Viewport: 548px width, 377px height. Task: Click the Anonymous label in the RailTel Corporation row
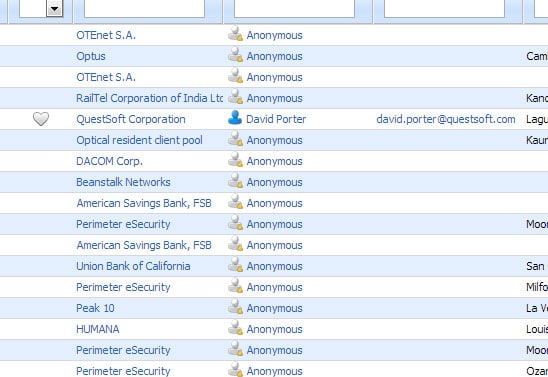tap(275, 98)
